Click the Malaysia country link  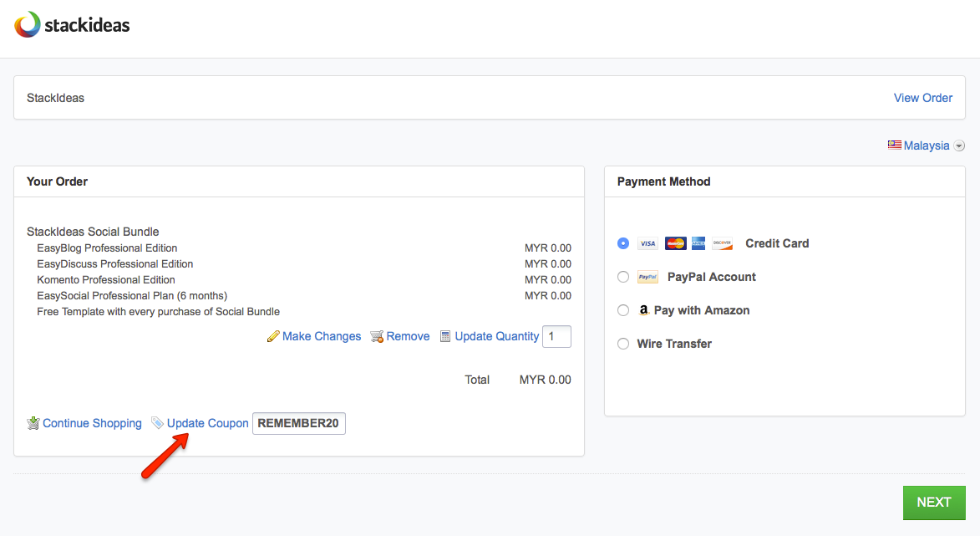pyautogui.click(x=927, y=145)
